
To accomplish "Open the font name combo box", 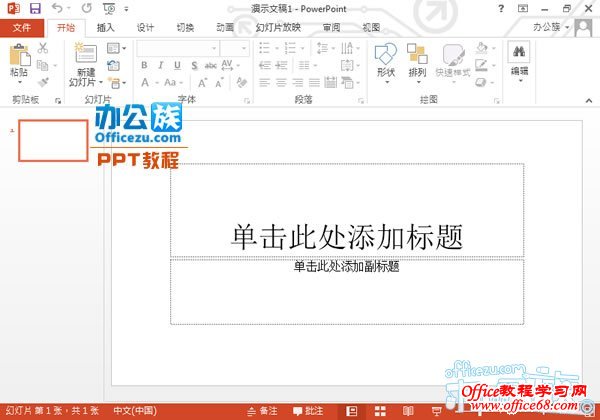I will pyautogui.click(x=178, y=49).
